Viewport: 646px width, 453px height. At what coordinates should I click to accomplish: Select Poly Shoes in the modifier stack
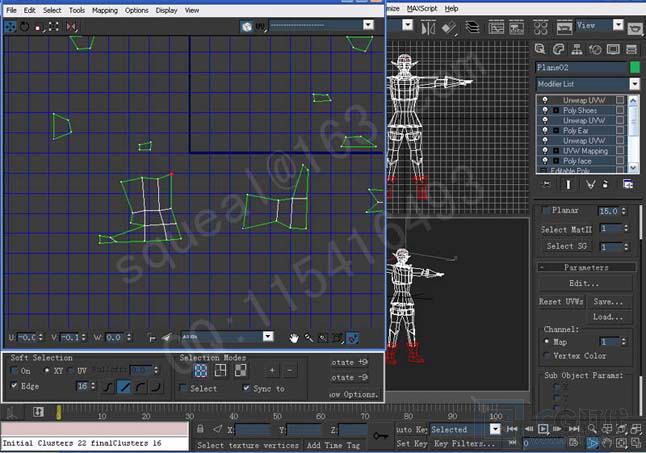click(x=580, y=111)
